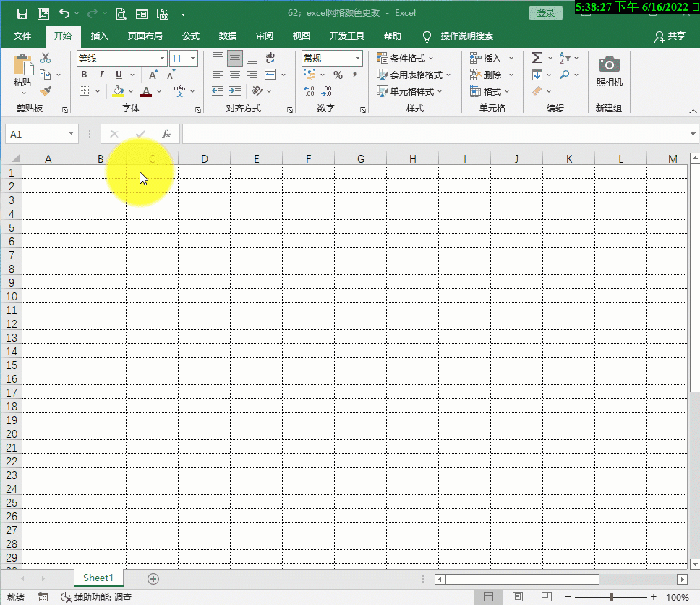This screenshot has height=605, width=700.
Task: Open Find and Select magnifier
Action: click(565, 75)
